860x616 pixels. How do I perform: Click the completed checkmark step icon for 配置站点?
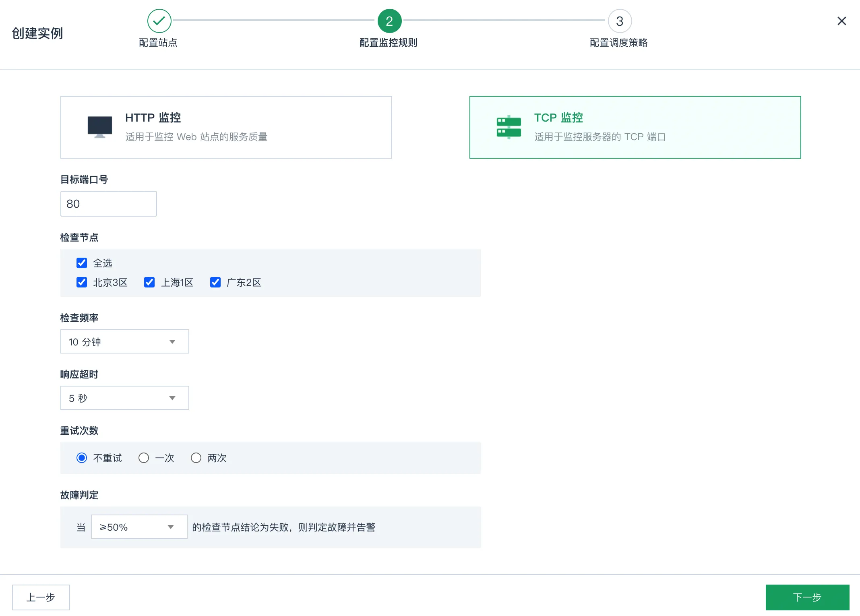159,21
